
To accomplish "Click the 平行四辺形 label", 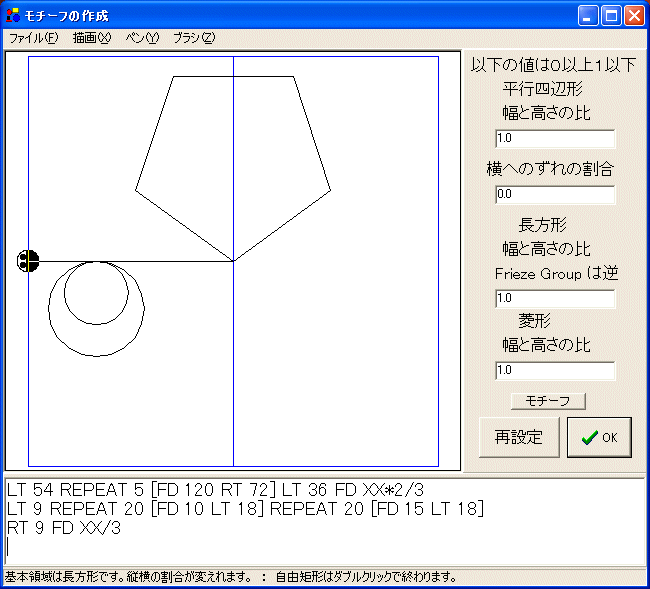I will pos(543,89).
